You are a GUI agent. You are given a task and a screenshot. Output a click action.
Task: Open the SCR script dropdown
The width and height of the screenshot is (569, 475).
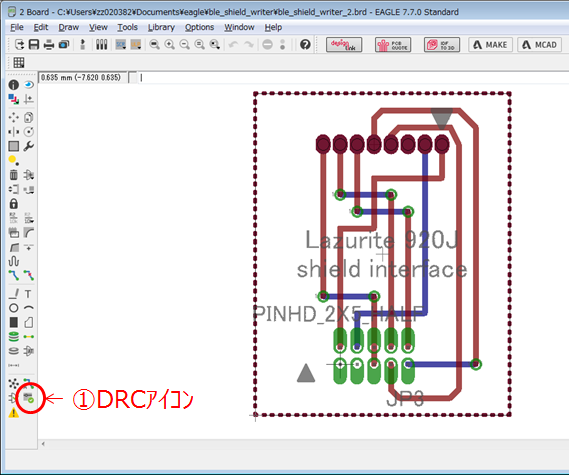120,44
